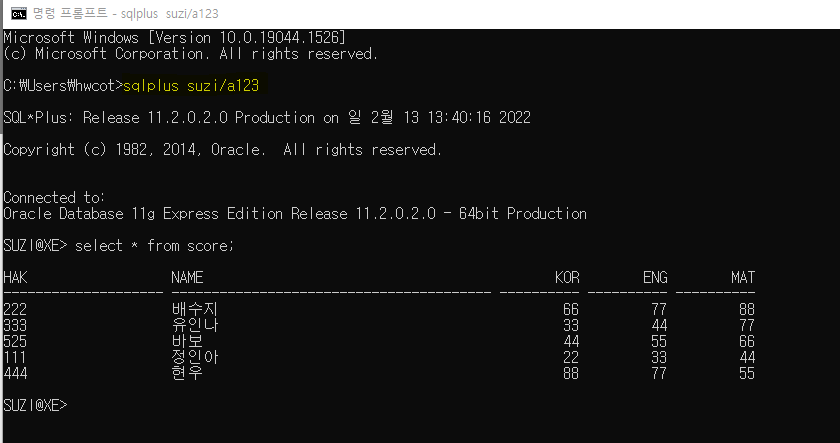Image resolution: width=840 pixels, height=443 pixels.
Task: Click MAT score 77 in 유인나 row
Action: 747,325
